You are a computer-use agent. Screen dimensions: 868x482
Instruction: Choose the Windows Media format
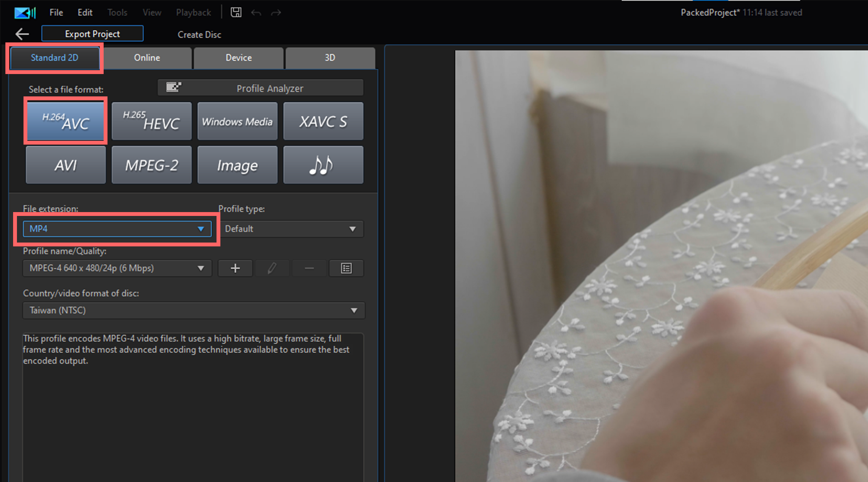point(237,121)
